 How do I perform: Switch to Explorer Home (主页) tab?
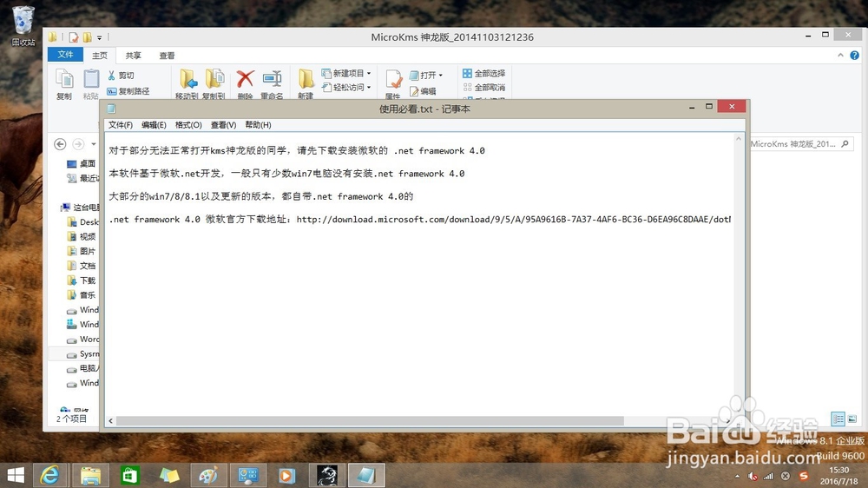[x=100, y=56]
